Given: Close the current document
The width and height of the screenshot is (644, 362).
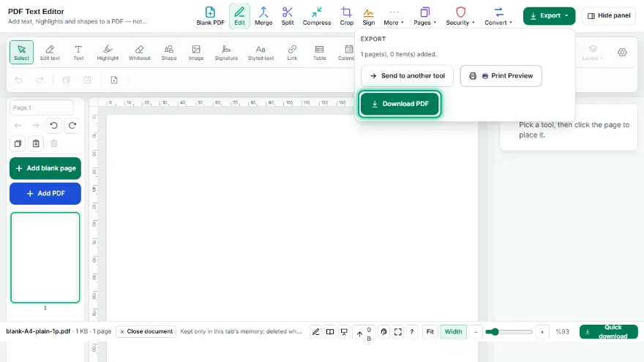Looking at the screenshot, I should pos(146,331).
